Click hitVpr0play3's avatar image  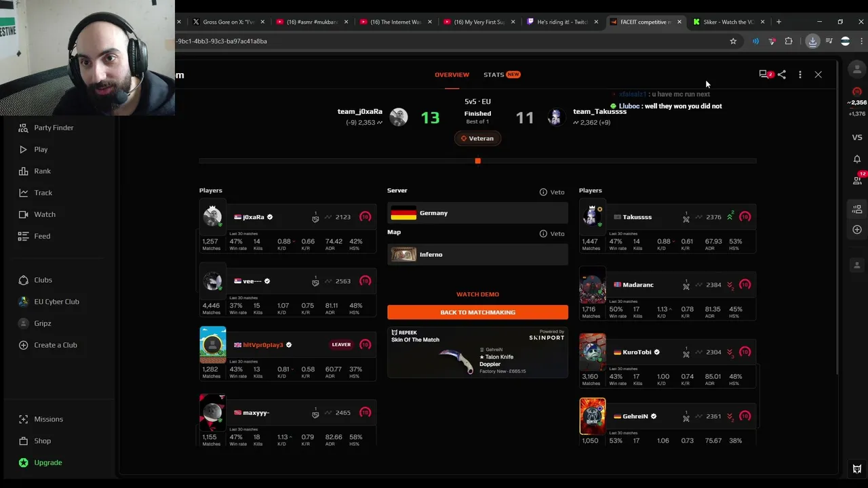(x=212, y=344)
